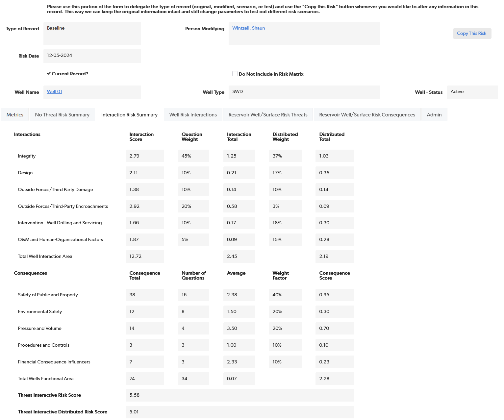Go to the Well Risk Interactions tab
Screen dimensions: 504x420
click(193, 115)
